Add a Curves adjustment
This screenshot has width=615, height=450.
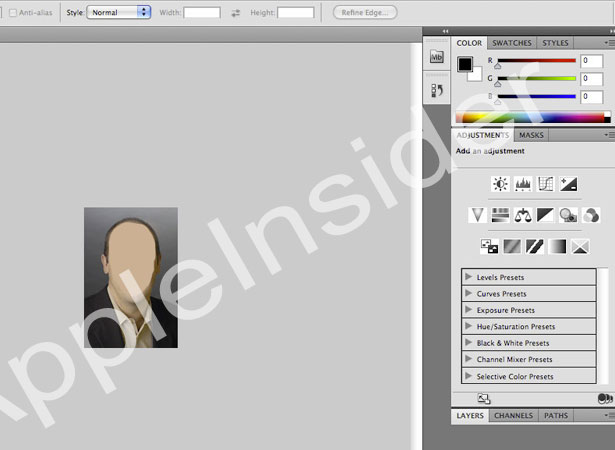pos(546,184)
